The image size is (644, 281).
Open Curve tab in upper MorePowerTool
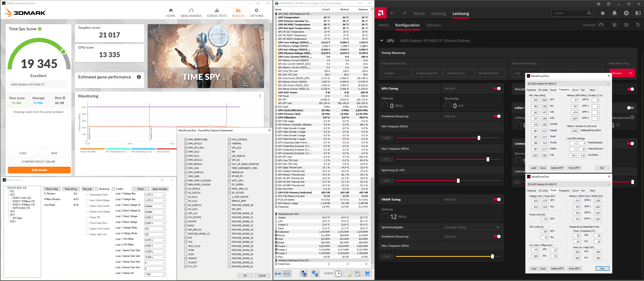pos(575,90)
